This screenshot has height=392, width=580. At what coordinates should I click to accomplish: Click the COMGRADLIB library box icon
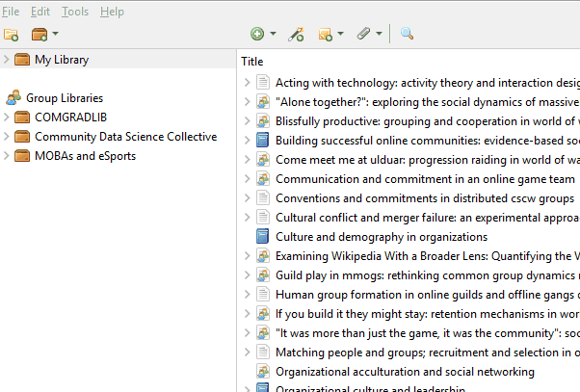(22, 118)
